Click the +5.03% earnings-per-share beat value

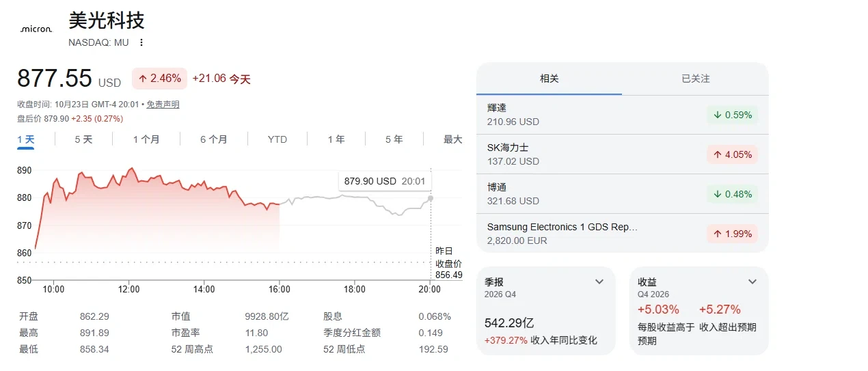pyautogui.click(x=658, y=310)
